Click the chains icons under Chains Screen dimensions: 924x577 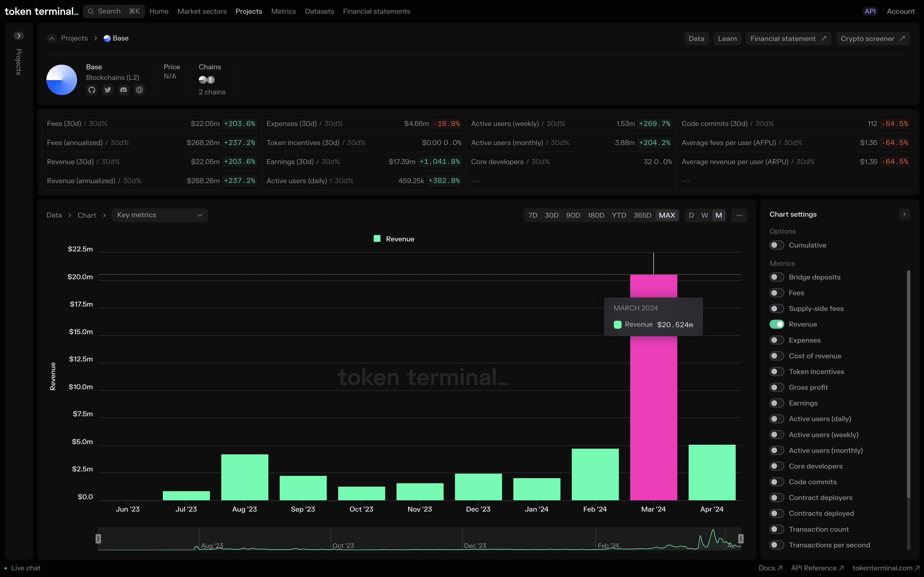click(x=207, y=80)
